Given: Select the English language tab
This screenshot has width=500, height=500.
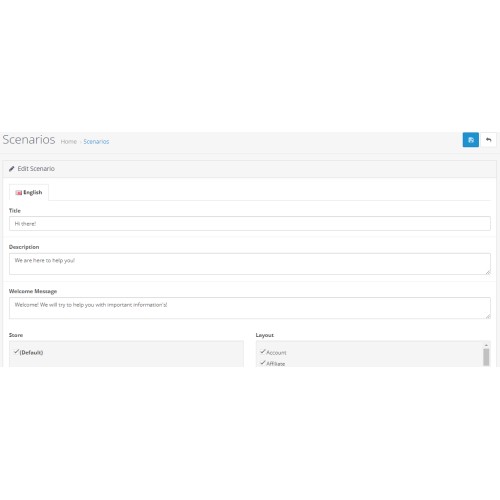Looking at the screenshot, I should tap(29, 192).
